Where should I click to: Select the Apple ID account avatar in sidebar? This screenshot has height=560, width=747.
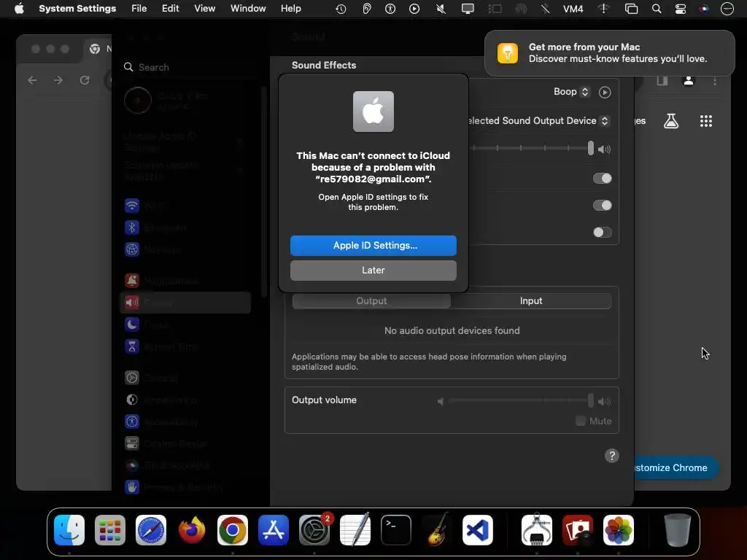pos(138,101)
